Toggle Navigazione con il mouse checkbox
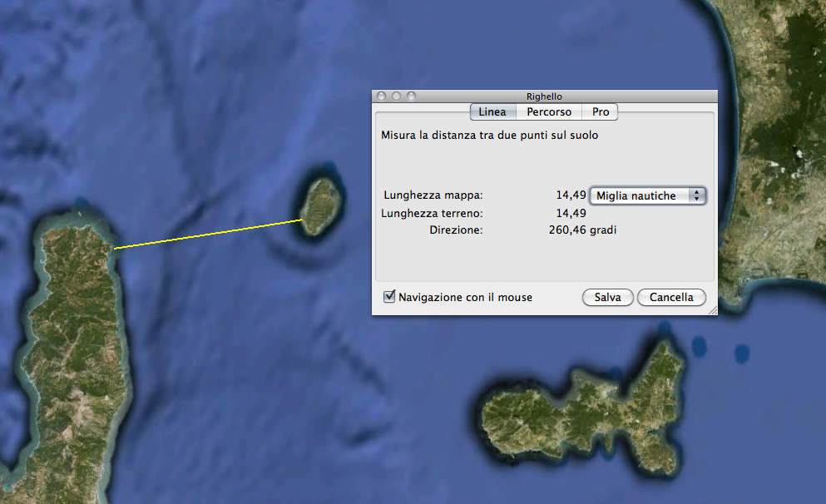This screenshot has height=504, width=826. [389, 297]
